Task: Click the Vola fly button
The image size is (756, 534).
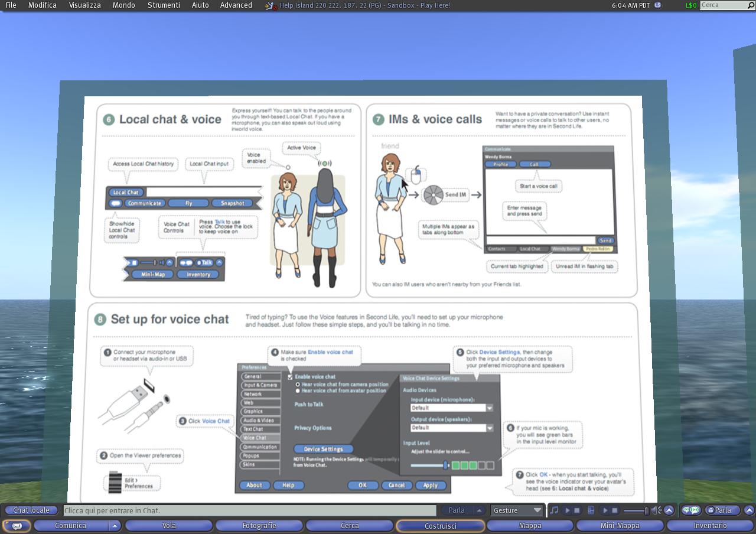Action: pyautogui.click(x=169, y=526)
